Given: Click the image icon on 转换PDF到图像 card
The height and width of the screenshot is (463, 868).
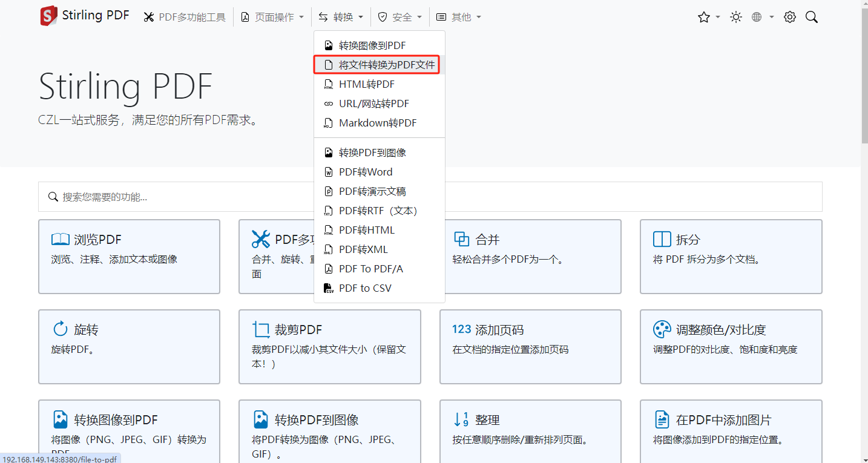Looking at the screenshot, I should [x=261, y=419].
